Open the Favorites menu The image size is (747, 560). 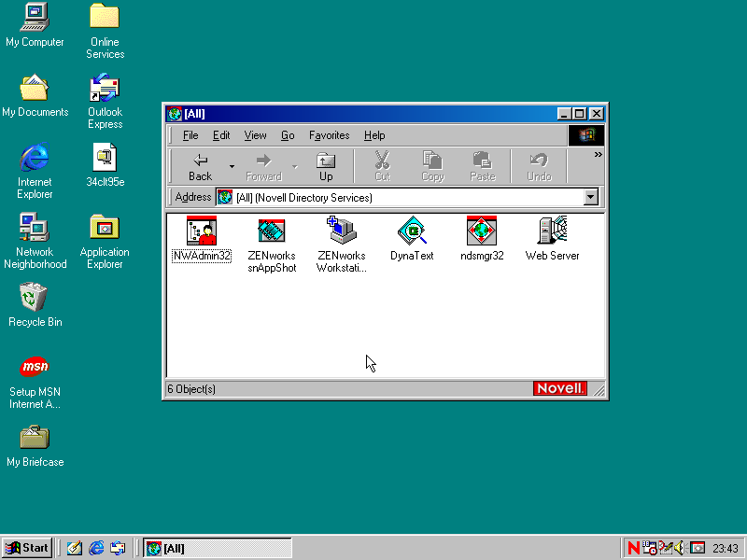click(x=330, y=135)
